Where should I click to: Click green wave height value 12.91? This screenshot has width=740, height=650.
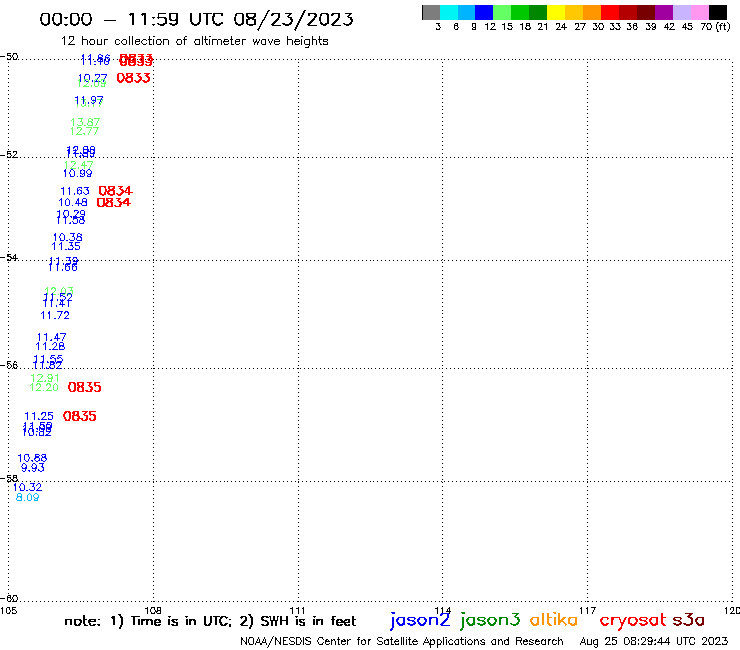coord(45,378)
